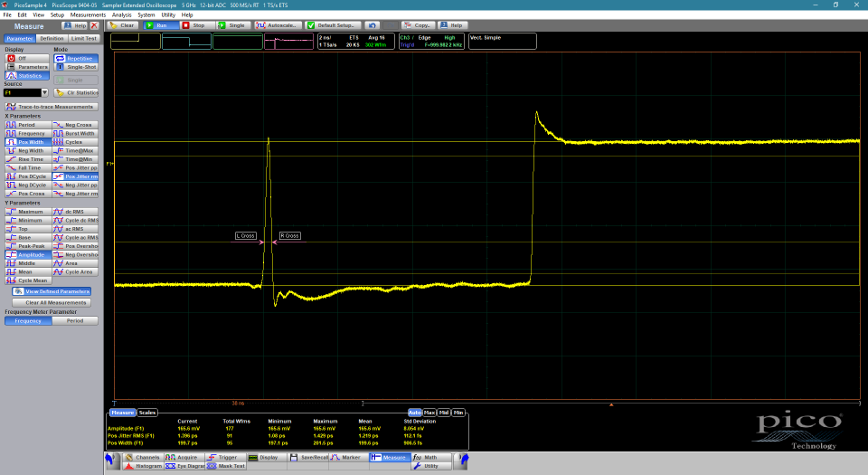Image resolution: width=868 pixels, height=475 pixels.
Task: Switch frequency meter to Period
Action: coord(75,320)
